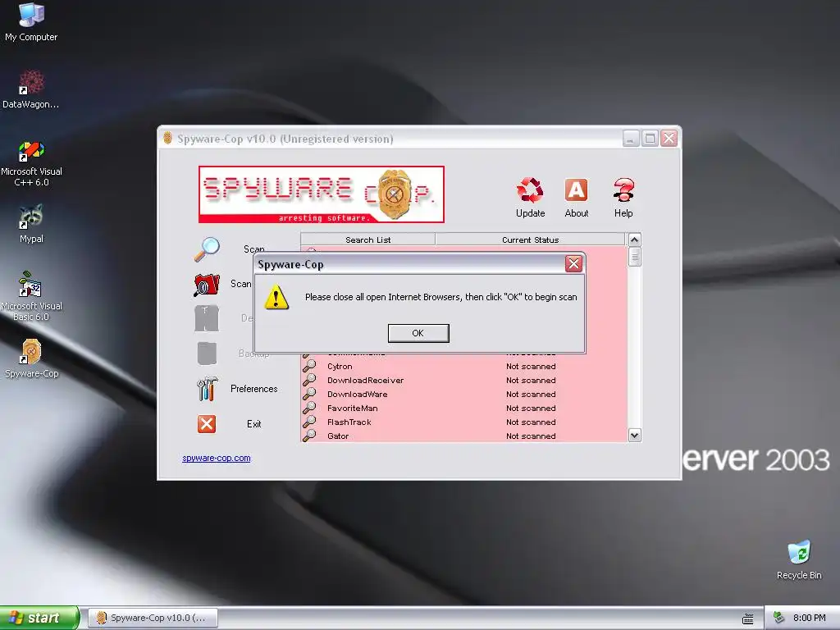Click the 8:00 PM clock

809,618
